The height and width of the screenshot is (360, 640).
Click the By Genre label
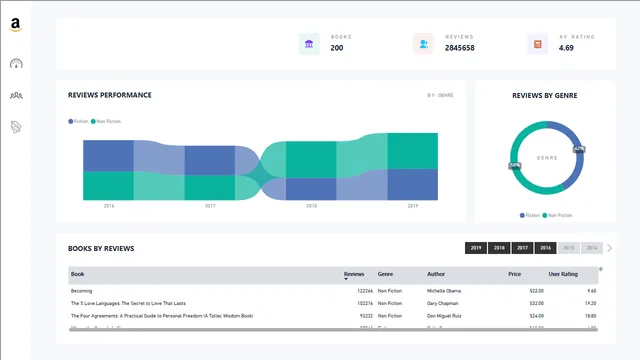click(440, 95)
